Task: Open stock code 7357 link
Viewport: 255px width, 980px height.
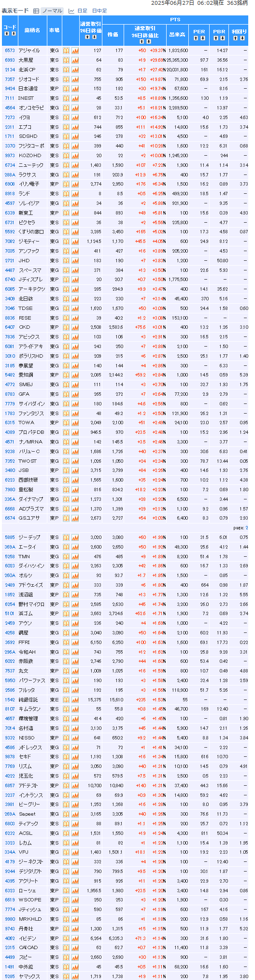Action: tap(10, 79)
